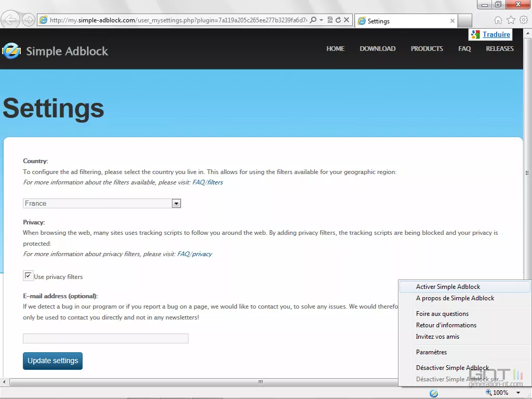Click the E-mail address input field

(x=105, y=339)
